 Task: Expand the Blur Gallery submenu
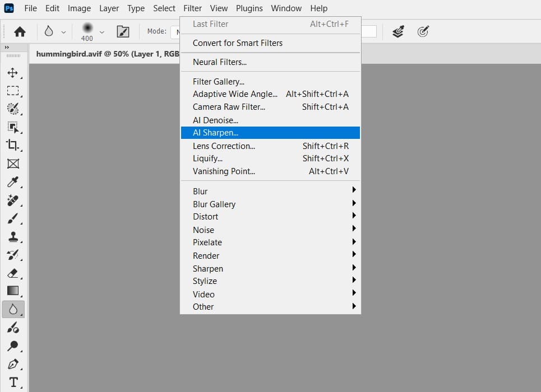pos(270,204)
